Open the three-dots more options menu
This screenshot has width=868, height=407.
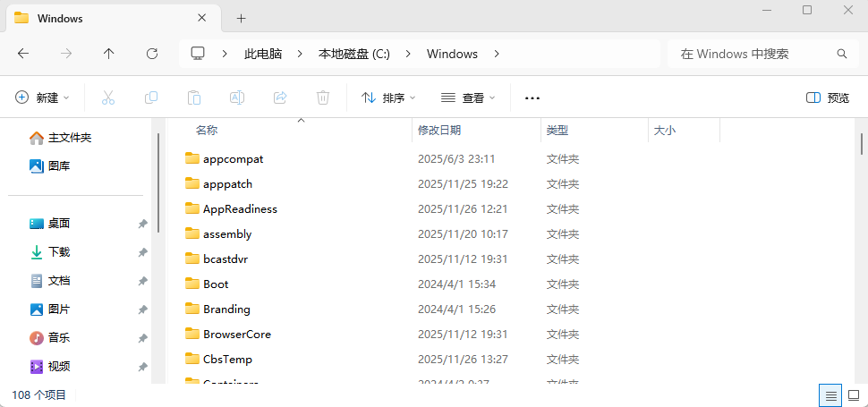tap(532, 98)
